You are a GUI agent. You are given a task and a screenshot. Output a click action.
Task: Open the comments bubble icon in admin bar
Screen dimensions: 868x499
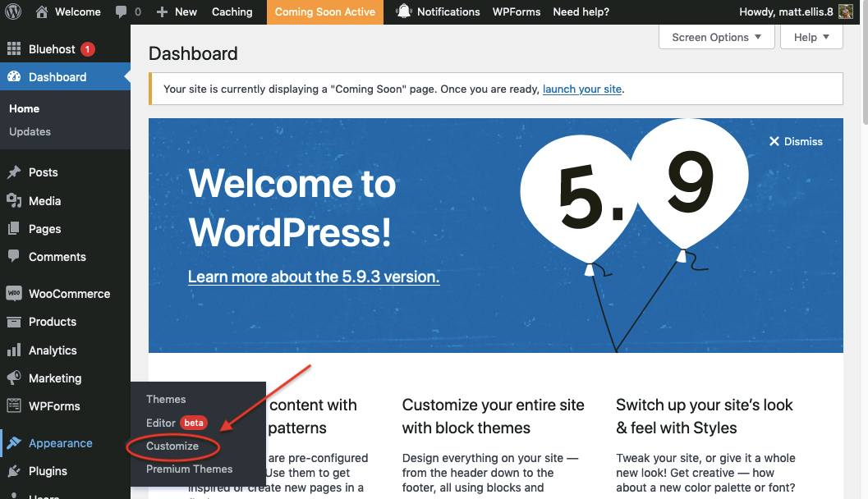point(121,11)
